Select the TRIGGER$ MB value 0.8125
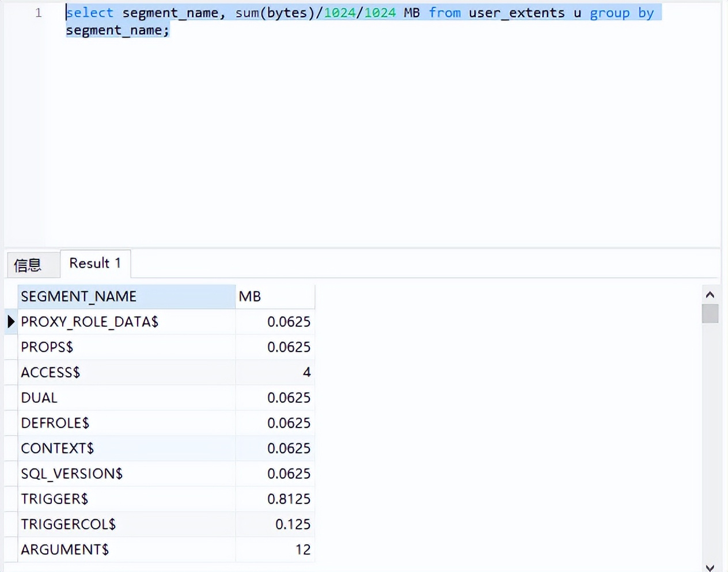The height and width of the screenshot is (572, 728). pos(288,499)
